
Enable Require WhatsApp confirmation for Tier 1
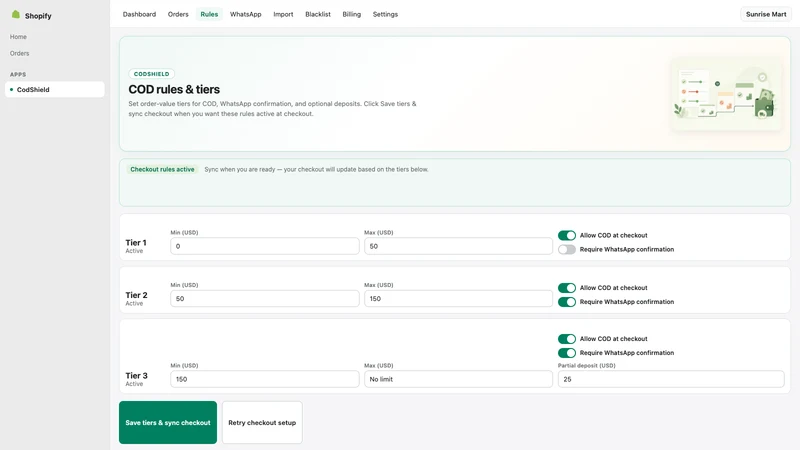(x=566, y=249)
